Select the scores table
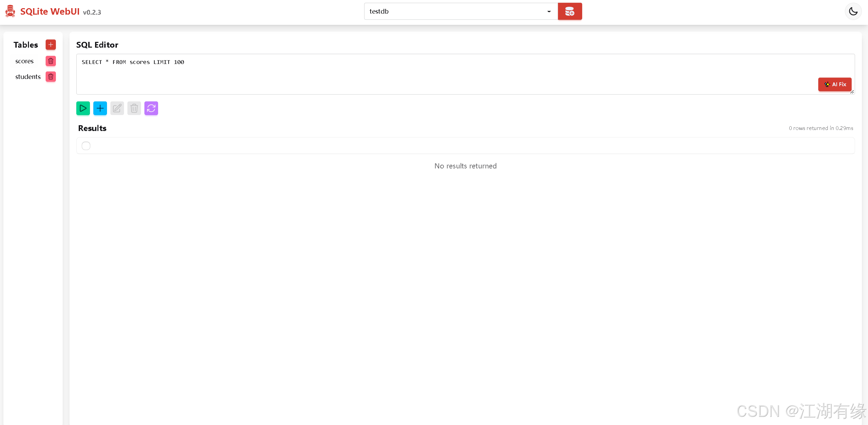 tap(25, 61)
